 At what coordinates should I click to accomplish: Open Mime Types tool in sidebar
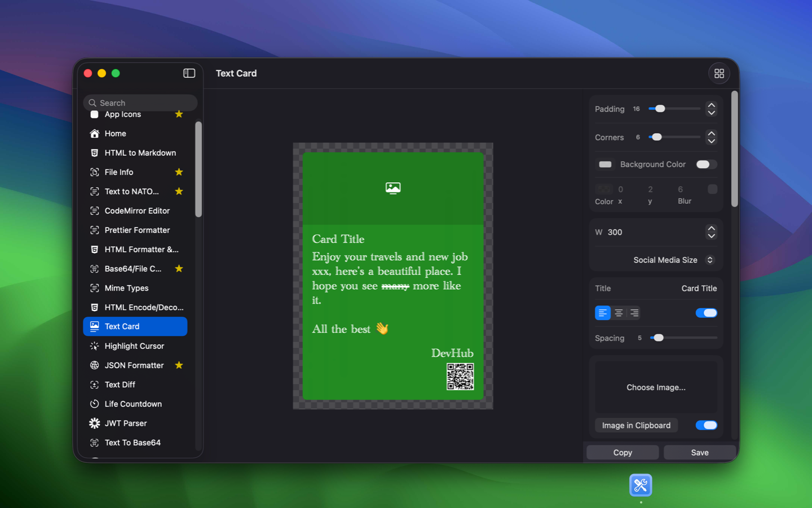[x=135, y=288]
